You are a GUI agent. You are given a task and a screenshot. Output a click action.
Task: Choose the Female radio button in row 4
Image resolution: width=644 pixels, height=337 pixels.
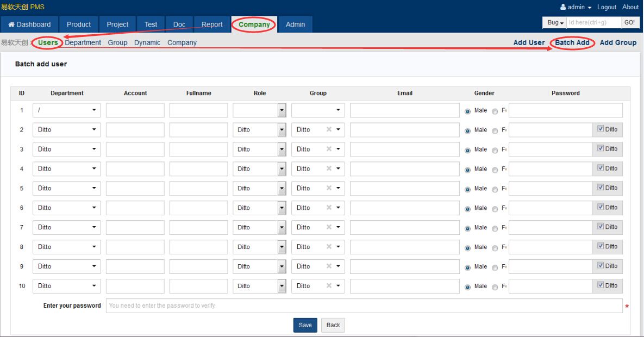point(495,170)
